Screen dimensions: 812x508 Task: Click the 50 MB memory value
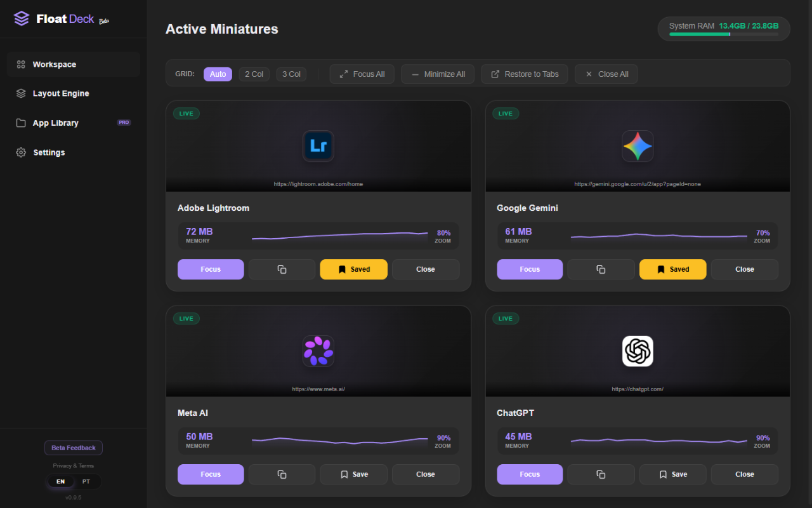[199, 437]
